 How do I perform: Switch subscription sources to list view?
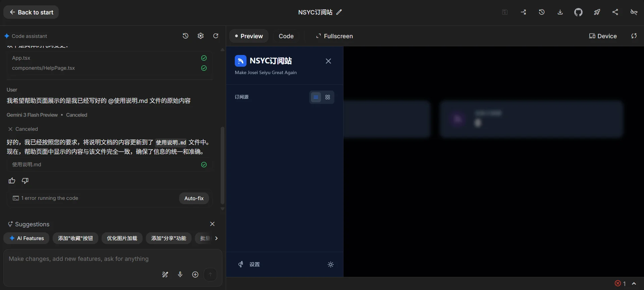316,97
